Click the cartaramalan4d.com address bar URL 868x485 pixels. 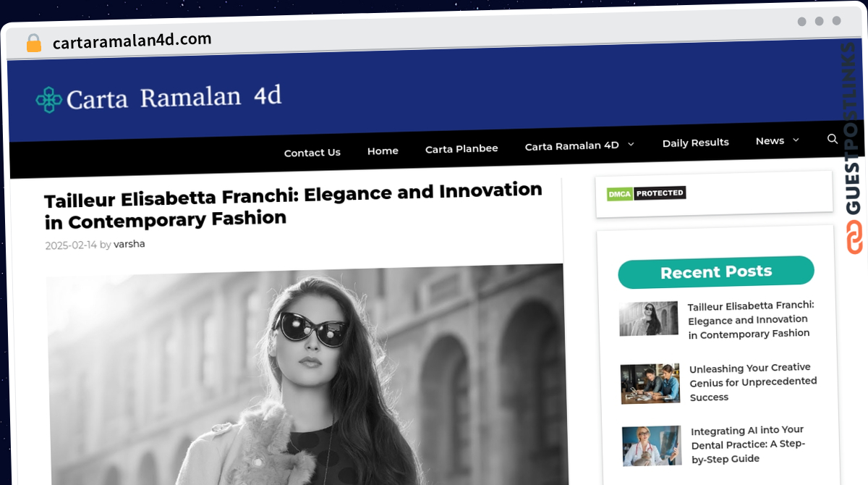coord(132,41)
